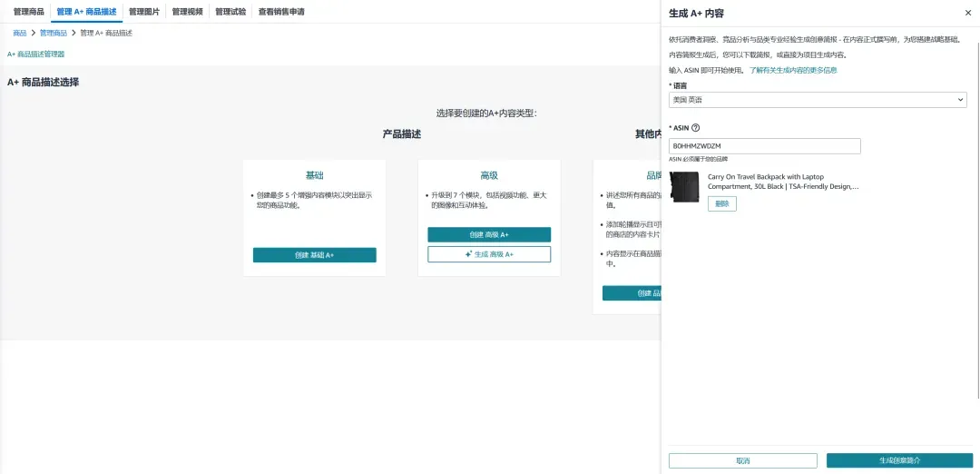Click the 商品 breadcrumb link
This screenshot has width=980, height=474.
pos(19,33)
